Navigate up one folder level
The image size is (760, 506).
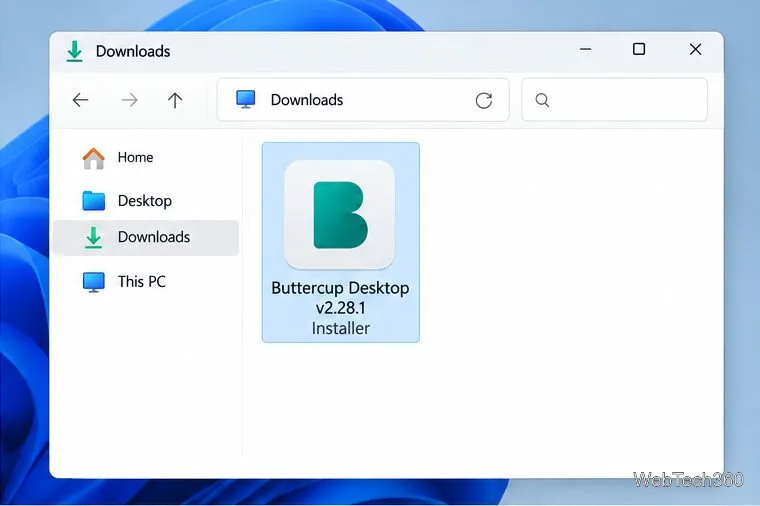pyautogui.click(x=175, y=100)
